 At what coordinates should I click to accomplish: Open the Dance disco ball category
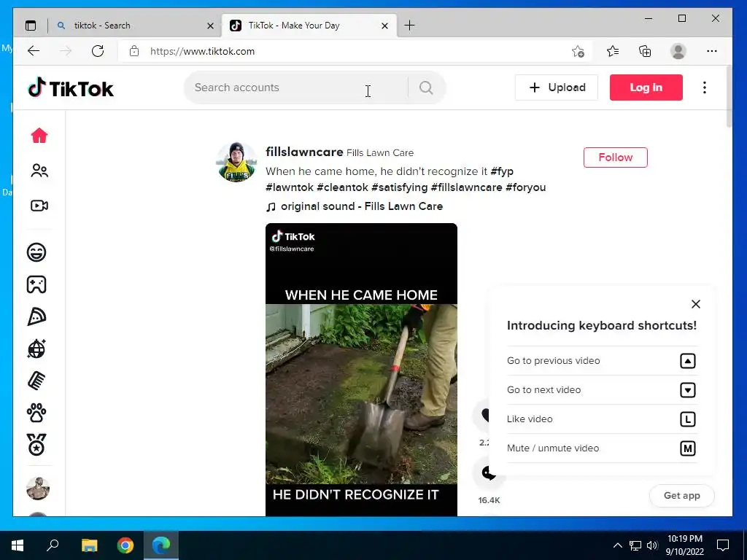[36, 349]
